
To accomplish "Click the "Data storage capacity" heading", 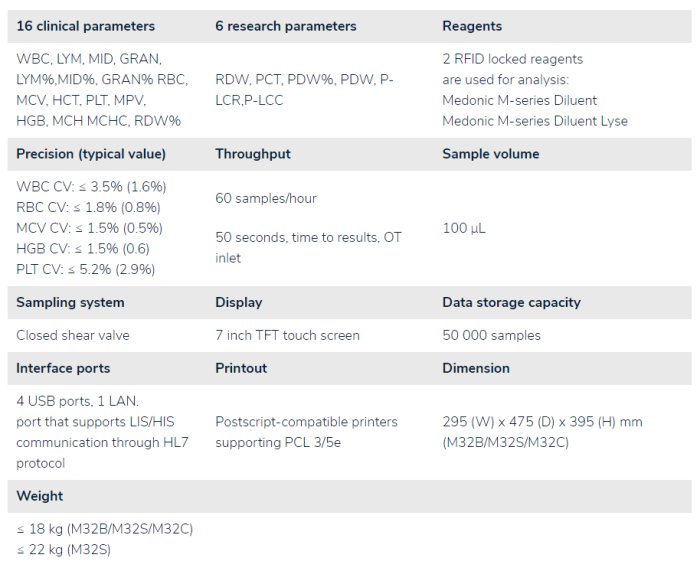I will (511, 302).
